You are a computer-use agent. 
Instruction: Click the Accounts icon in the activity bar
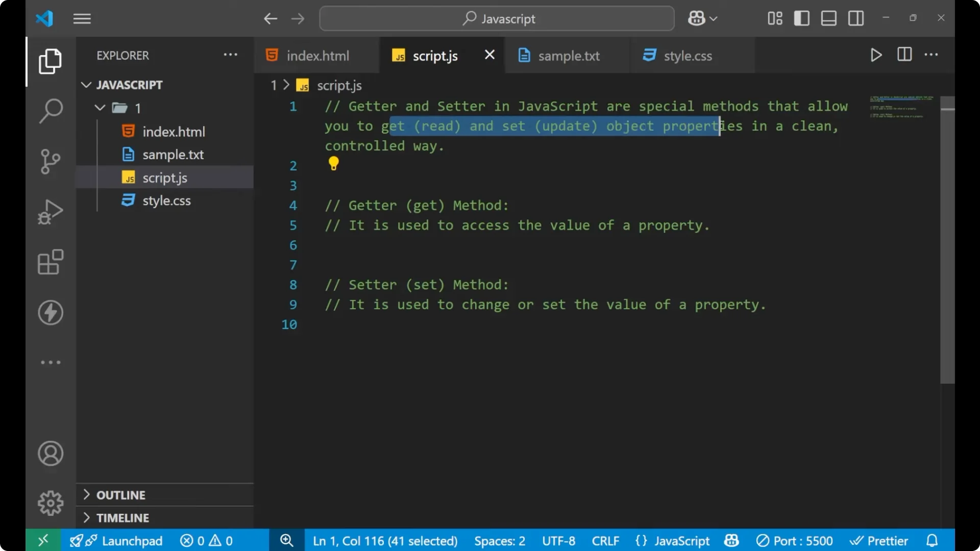pos(50,454)
